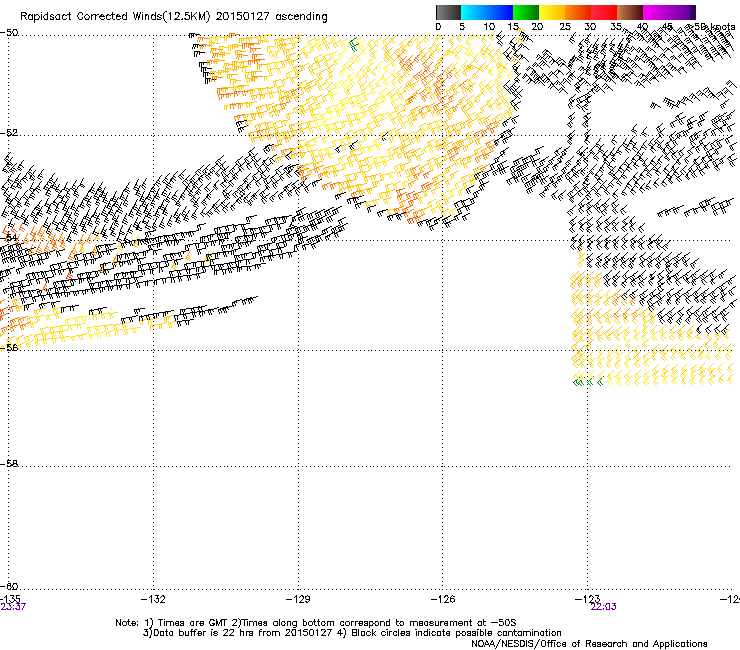
Task: Click the yellow 20-25 knots legend segment
Action: tap(552, 12)
